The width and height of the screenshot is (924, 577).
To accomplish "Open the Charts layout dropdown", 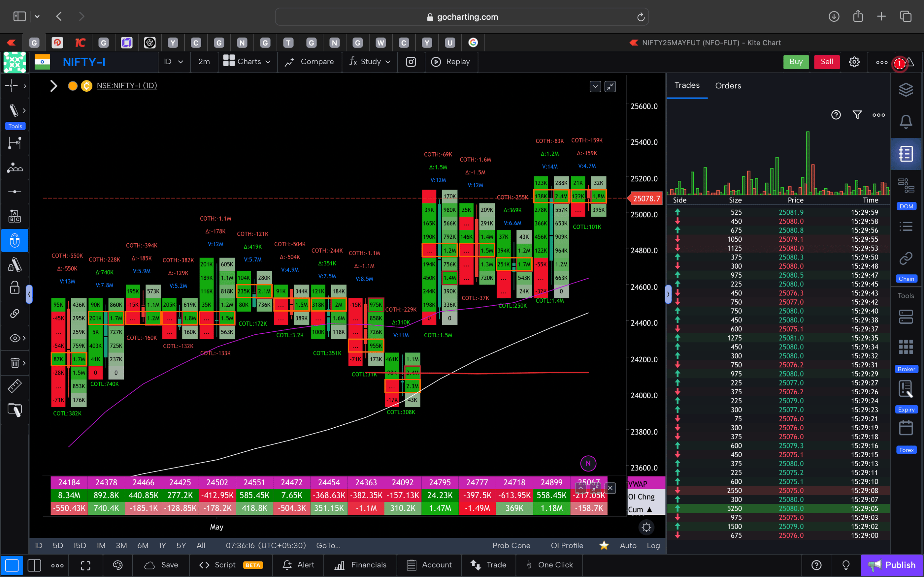I will point(247,61).
